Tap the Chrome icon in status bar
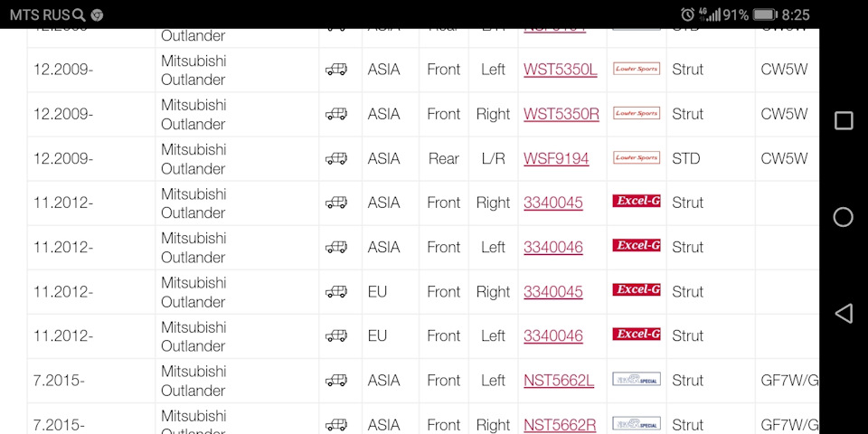This screenshot has width=868, height=434. (x=97, y=14)
